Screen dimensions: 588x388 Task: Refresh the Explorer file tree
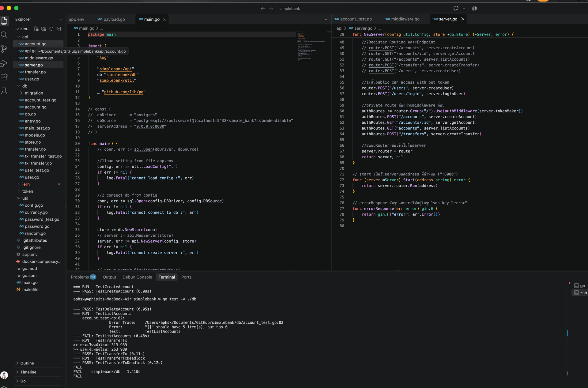[51, 29]
